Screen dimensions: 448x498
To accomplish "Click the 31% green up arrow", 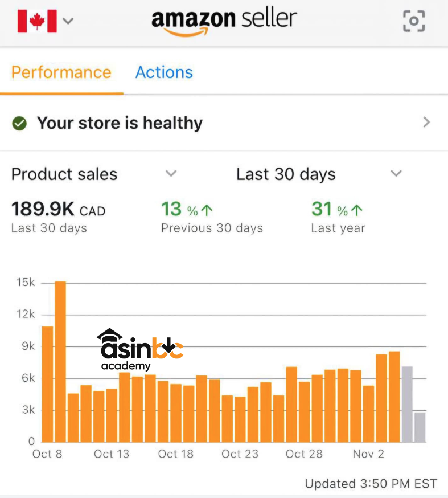I will tap(356, 210).
